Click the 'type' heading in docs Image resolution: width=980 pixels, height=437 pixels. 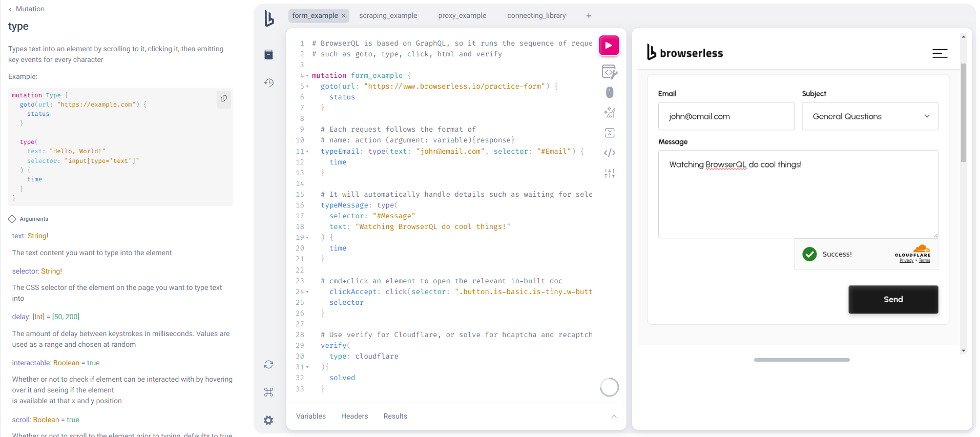click(18, 26)
